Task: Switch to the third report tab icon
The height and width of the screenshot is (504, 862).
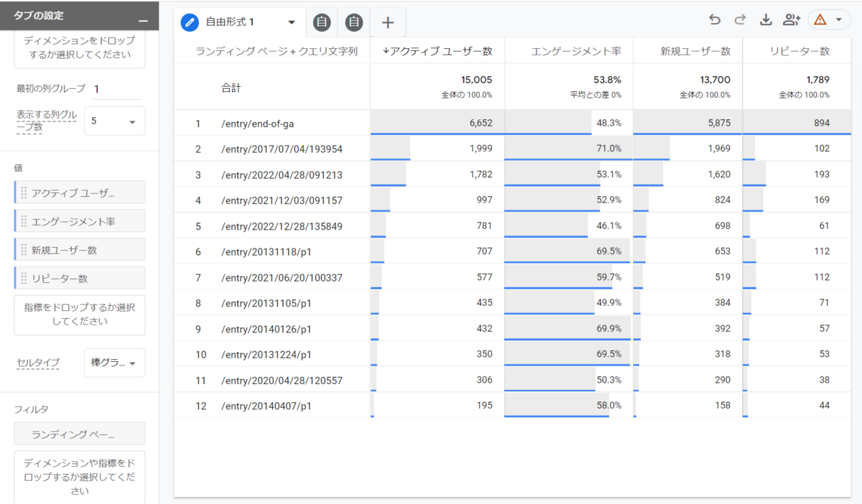Action: [354, 23]
